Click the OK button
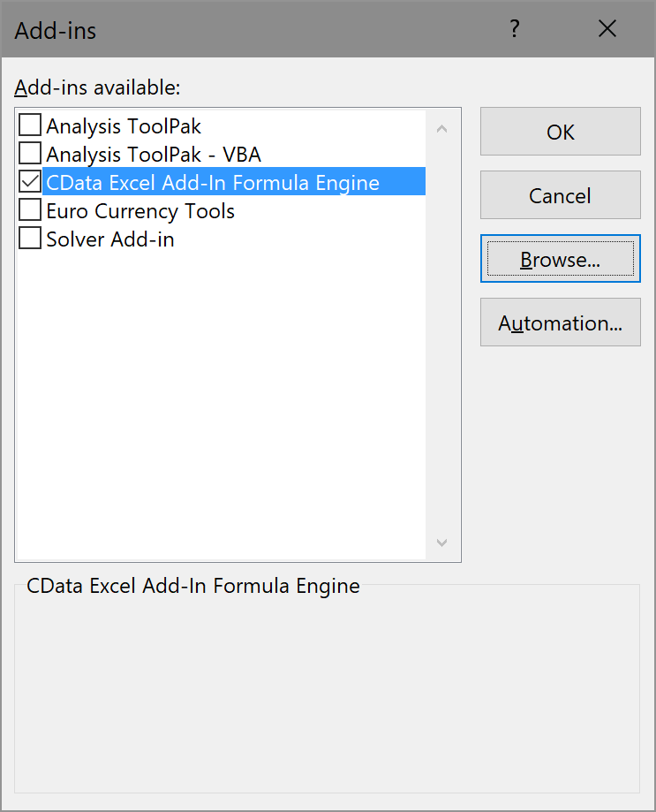 pyautogui.click(x=560, y=132)
